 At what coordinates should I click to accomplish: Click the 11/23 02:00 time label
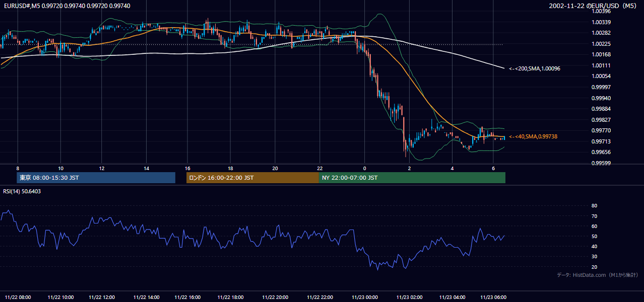point(410,297)
